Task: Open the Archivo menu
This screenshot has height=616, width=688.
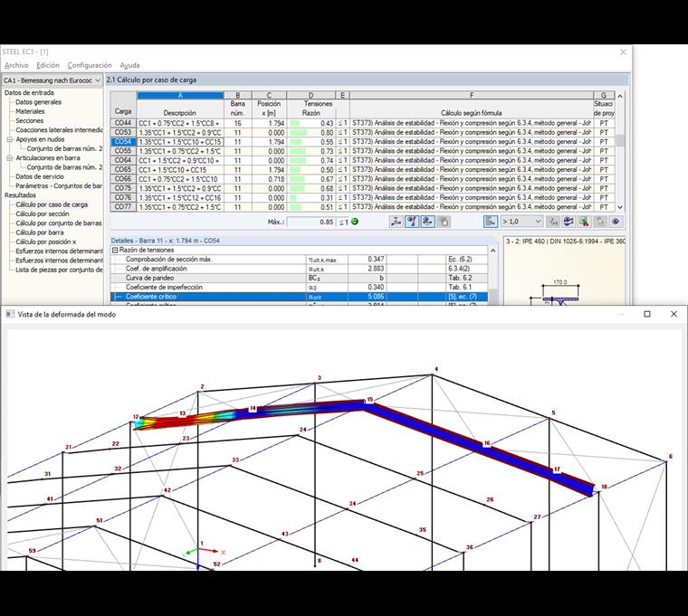Action: (x=16, y=65)
